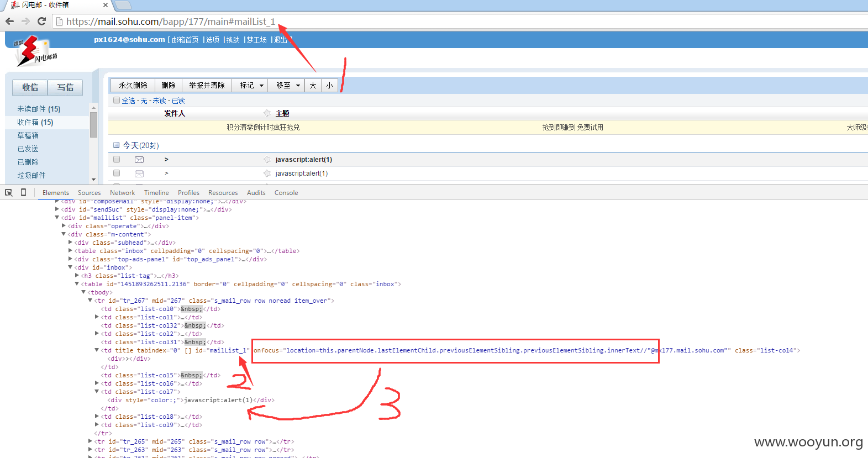Image resolution: width=868 pixels, height=458 pixels.
Task: Reload the page with the refresh icon
Action: 41,21
